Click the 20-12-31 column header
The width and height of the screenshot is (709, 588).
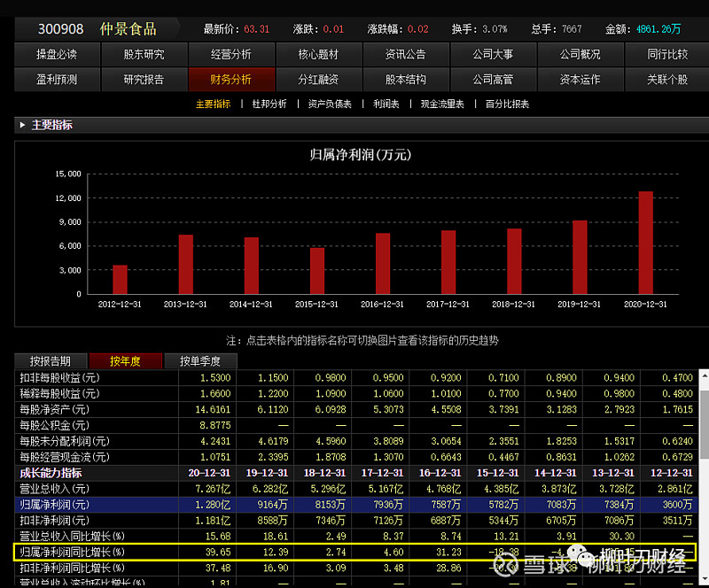tap(209, 473)
